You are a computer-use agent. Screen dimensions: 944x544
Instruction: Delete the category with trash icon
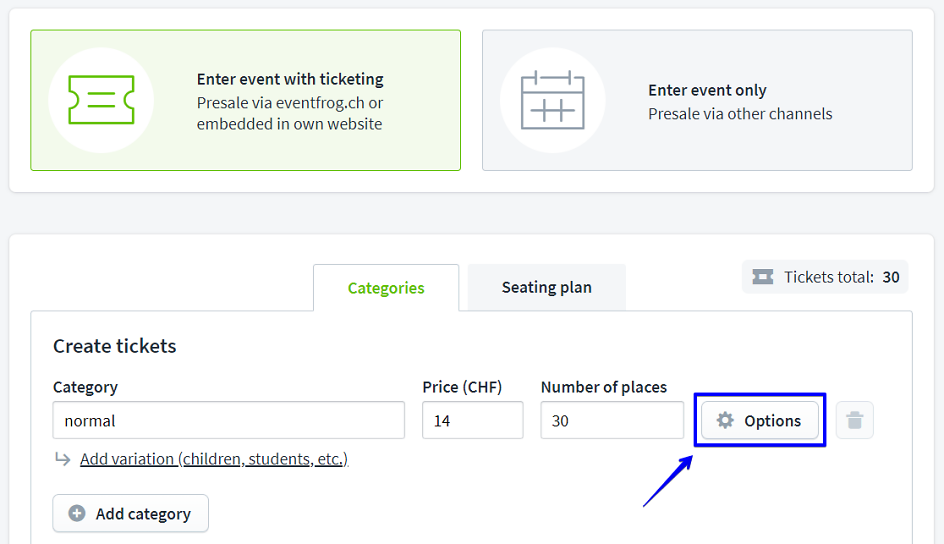[854, 421]
